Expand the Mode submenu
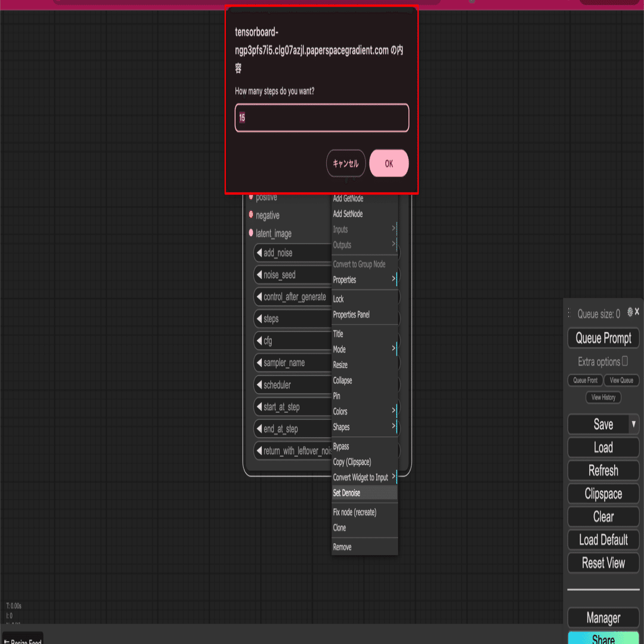Screen dimensions: 644x644 point(364,349)
